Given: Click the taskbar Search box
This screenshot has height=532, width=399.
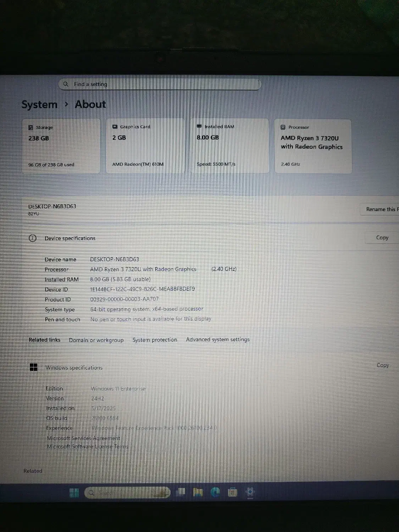Looking at the screenshot, I should tap(127, 493).
